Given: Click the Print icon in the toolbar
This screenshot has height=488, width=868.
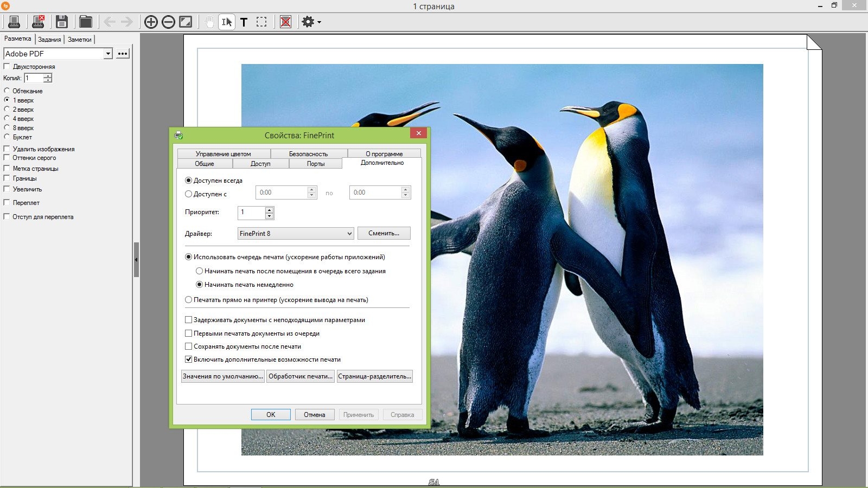Looking at the screenshot, I should [14, 22].
